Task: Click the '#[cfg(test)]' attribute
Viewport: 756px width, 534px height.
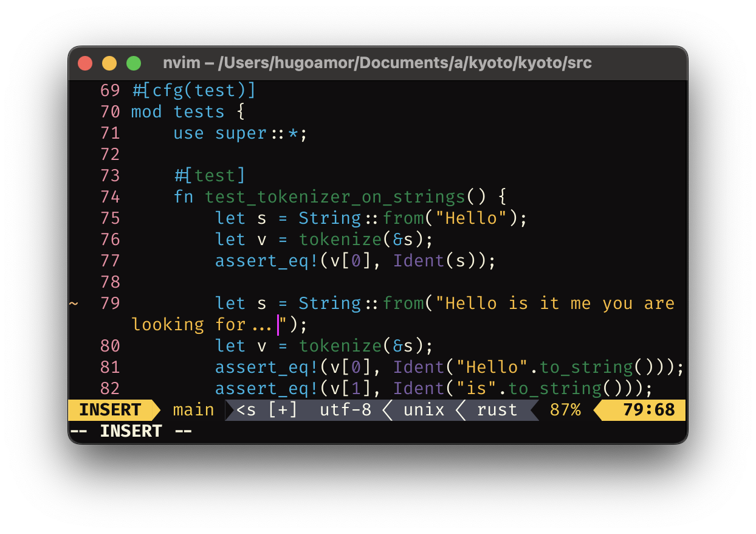Action: [193, 91]
